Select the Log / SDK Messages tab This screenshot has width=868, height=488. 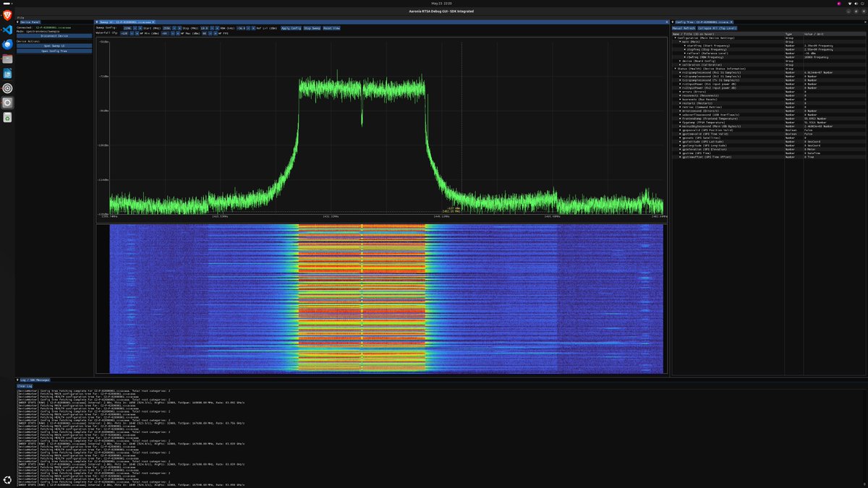35,379
